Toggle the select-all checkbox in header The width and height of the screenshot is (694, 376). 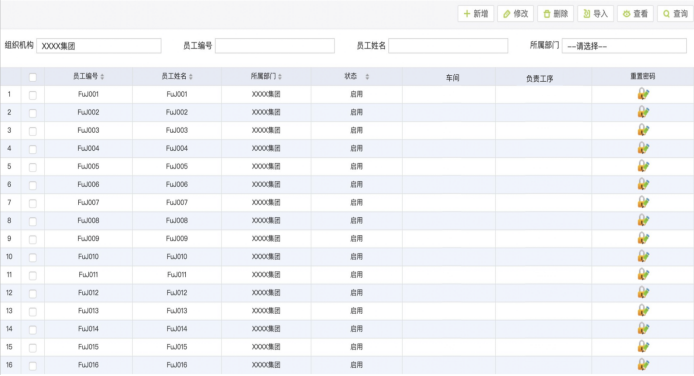(x=33, y=77)
